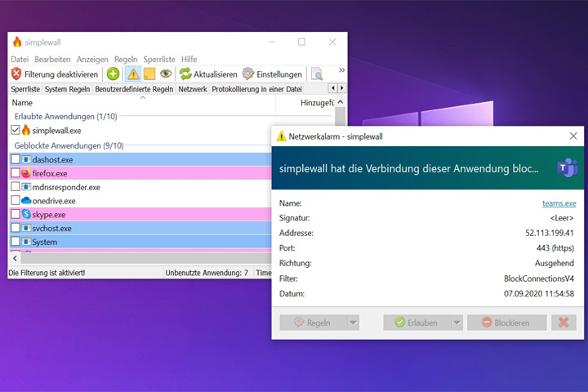Viewport: 588px width, 392px height.
Task: Open the Sperrliste menu
Action: pyautogui.click(x=159, y=60)
